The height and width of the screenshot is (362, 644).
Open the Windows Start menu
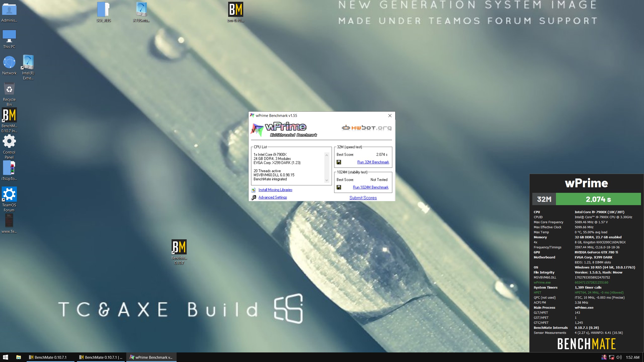(x=6, y=357)
